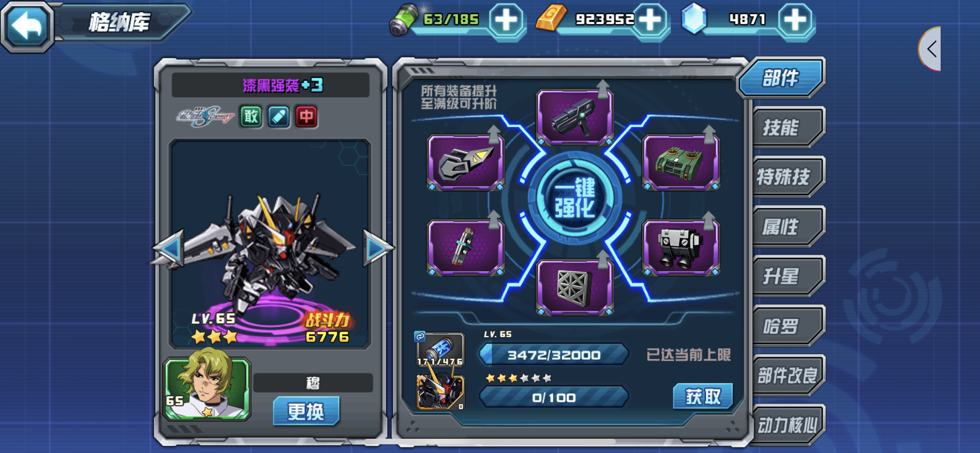
Task: Open the 技能 skills tab
Action: pyautogui.click(x=788, y=127)
